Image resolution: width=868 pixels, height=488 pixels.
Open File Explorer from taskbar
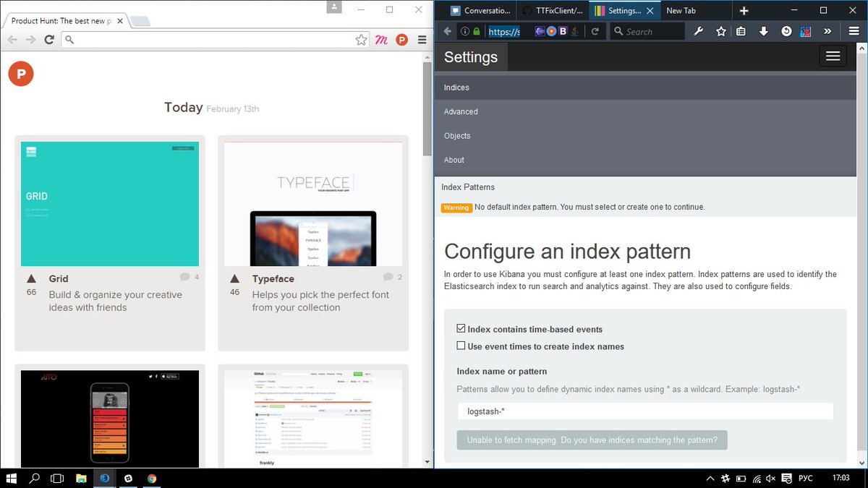pos(81,478)
